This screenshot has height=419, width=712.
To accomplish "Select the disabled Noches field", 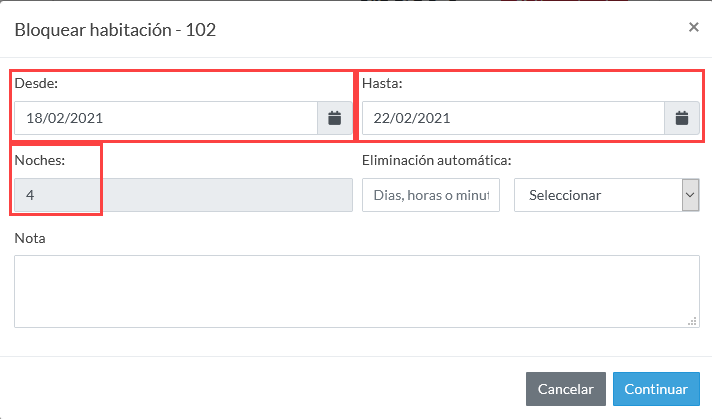I will (x=183, y=195).
